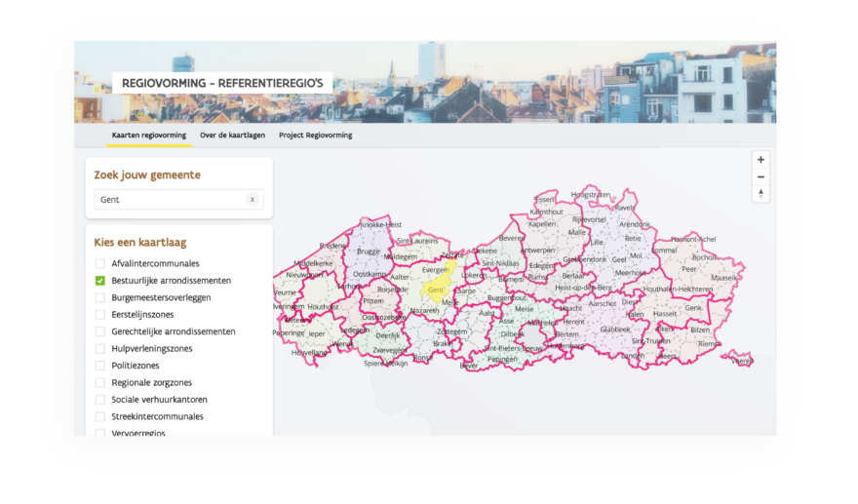This screenshot has height=504, width=858.
Task: Click Essen label on the map
Action: (x=544, y=200)
